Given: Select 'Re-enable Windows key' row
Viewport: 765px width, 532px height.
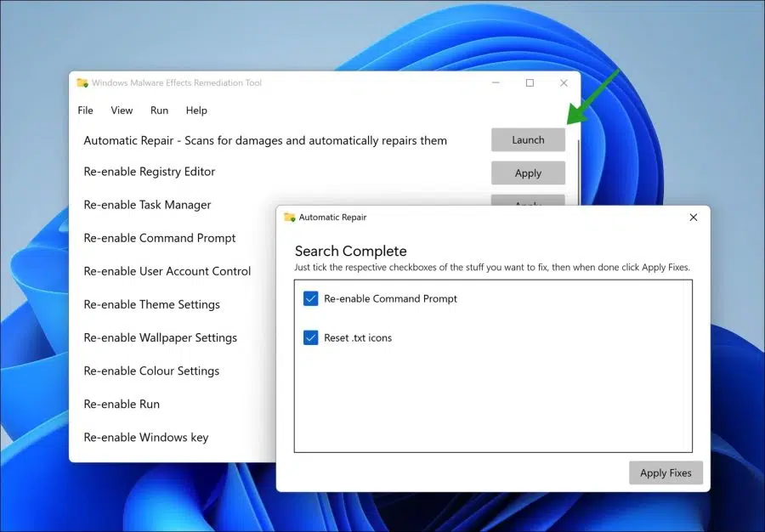Looking at the screenshot, I should click(146, 438).
